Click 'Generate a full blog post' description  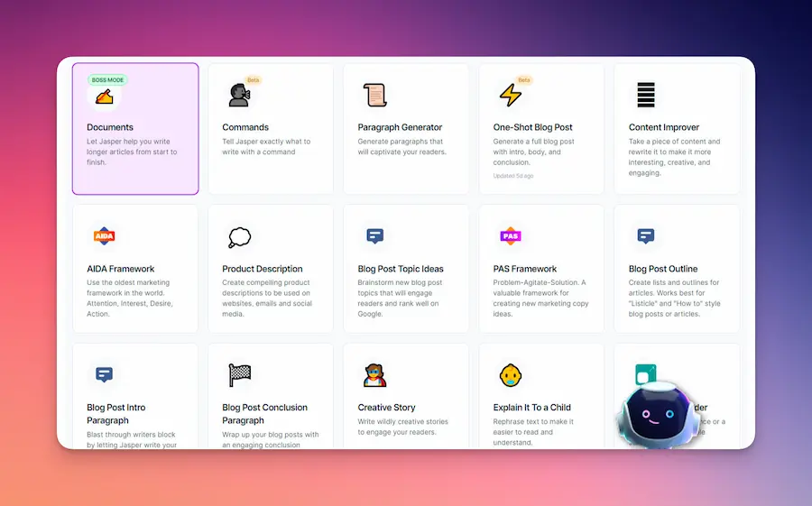tap(533, 152)
